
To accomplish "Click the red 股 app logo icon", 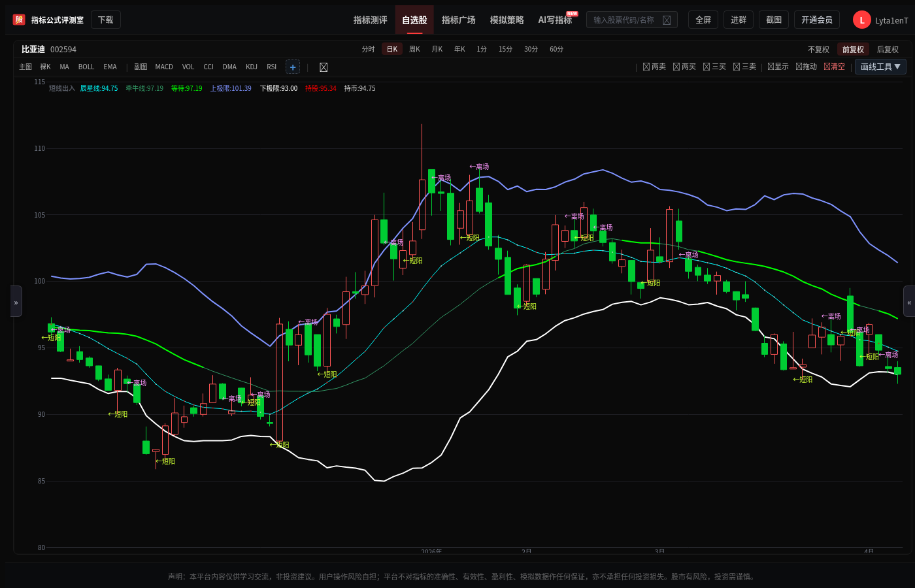I will point(19,20).
